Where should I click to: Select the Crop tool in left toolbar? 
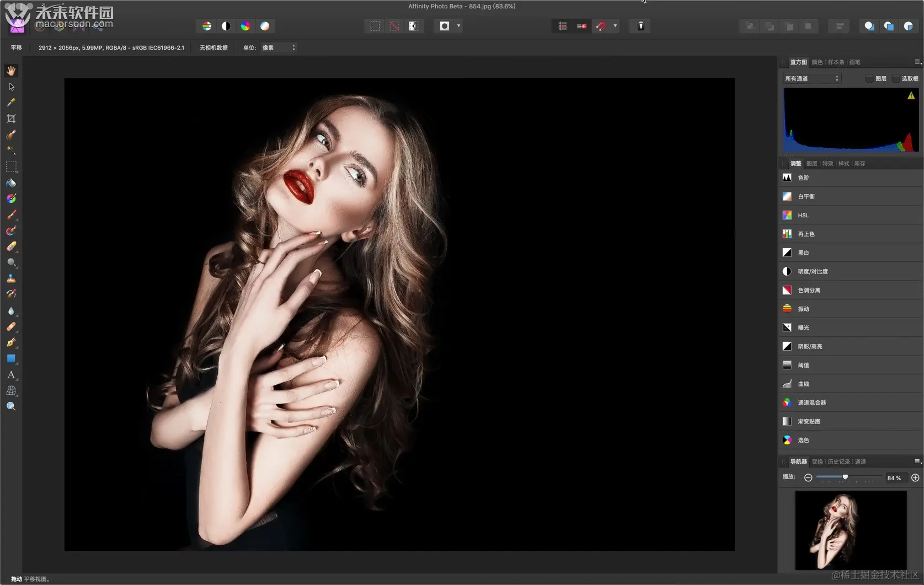(x=11, y=119)
